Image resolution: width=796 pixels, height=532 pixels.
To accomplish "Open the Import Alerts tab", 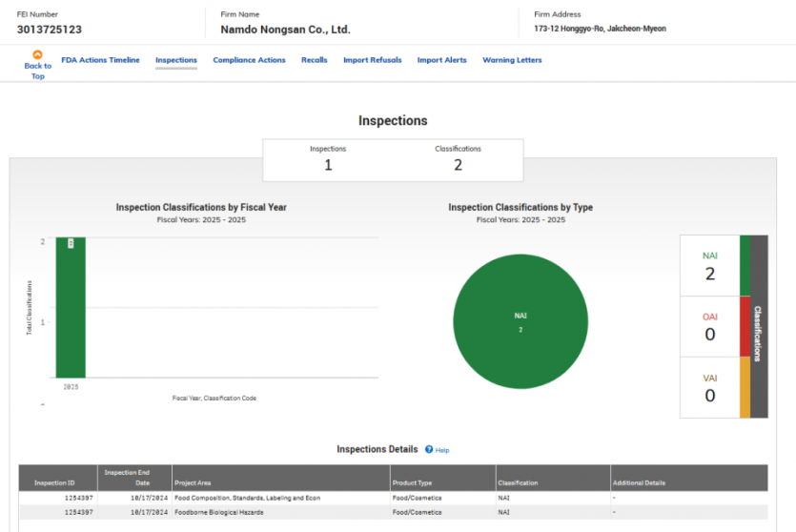I will pos(441,60).
